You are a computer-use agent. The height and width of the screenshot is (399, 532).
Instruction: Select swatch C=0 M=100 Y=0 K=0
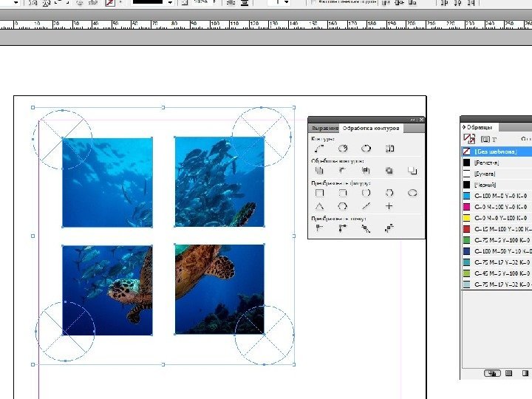(x=497, y=207)
